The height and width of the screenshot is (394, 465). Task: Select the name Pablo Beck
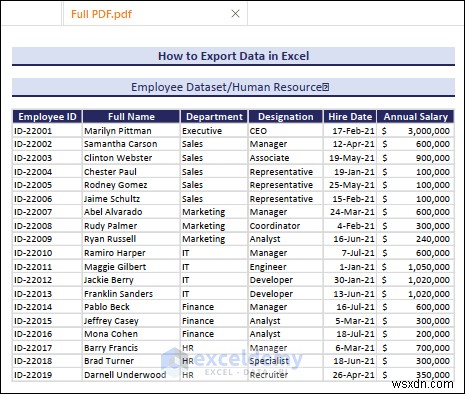point(107,307)
